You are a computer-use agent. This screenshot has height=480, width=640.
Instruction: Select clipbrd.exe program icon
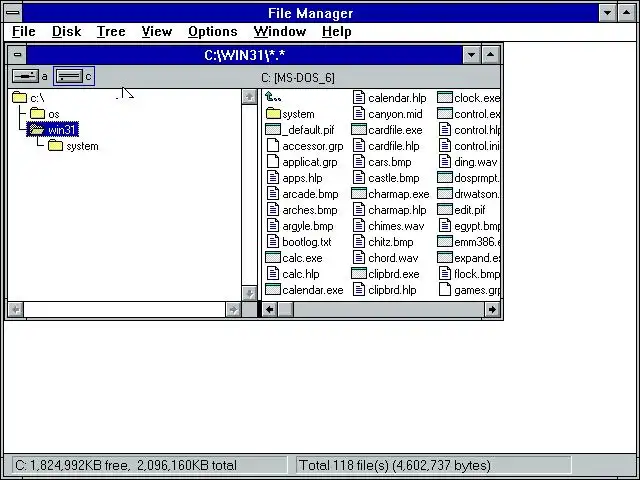359,274
